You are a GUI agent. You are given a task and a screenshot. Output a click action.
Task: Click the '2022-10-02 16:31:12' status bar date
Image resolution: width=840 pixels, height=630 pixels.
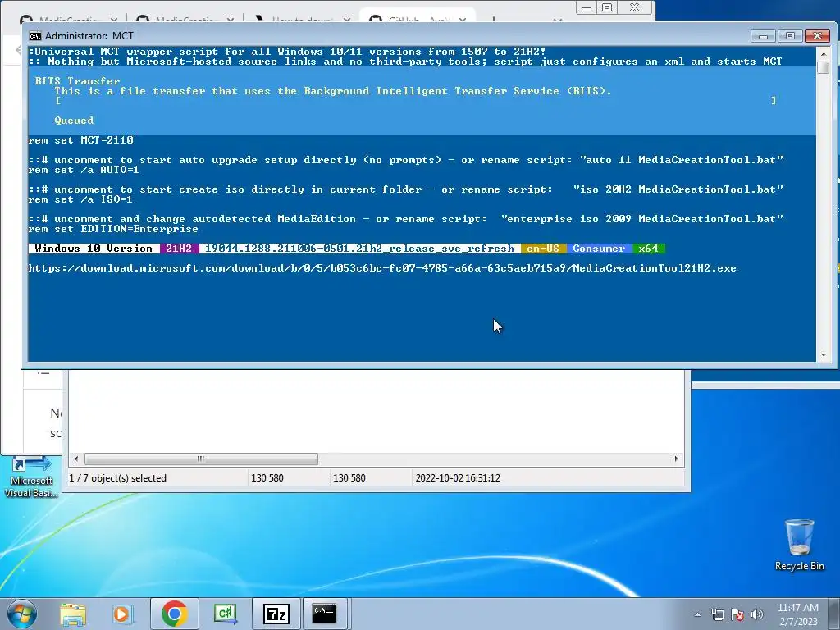point(458,478)
